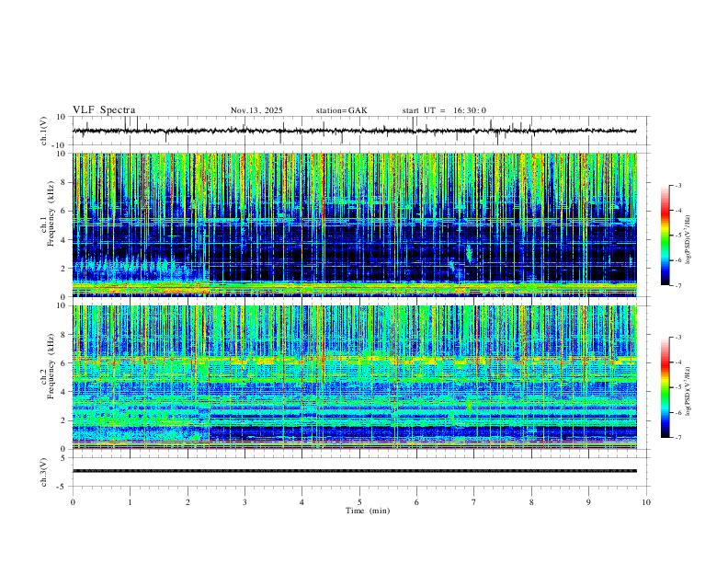Click the 'ch.3(V)' axis label
The height and width of the screenshot is (563, 728).
pos(44,472)
